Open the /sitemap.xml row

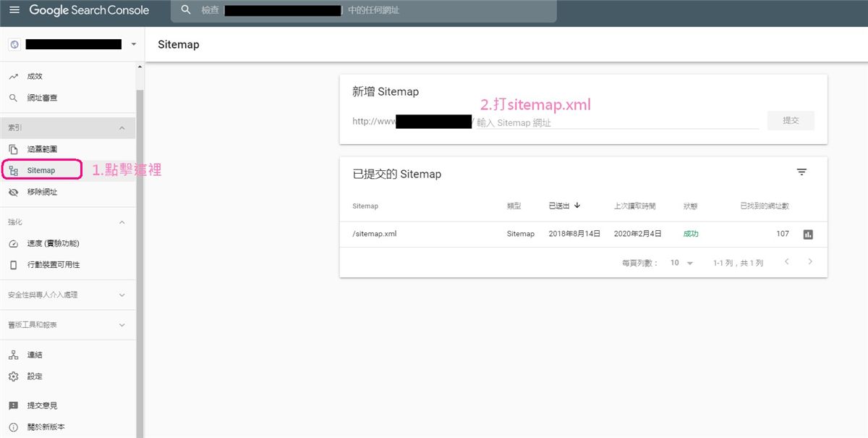375,234
